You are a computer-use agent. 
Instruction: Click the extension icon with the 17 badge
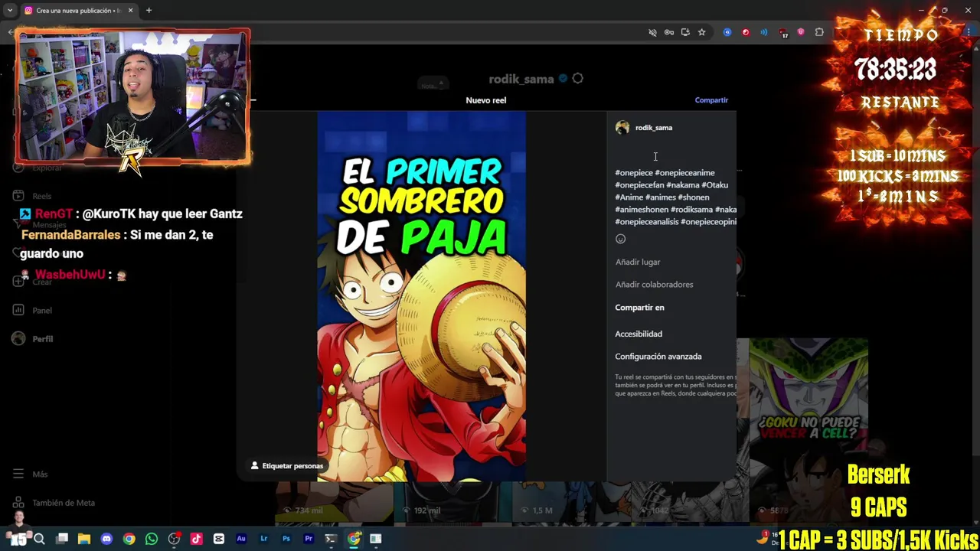[782, 33]
